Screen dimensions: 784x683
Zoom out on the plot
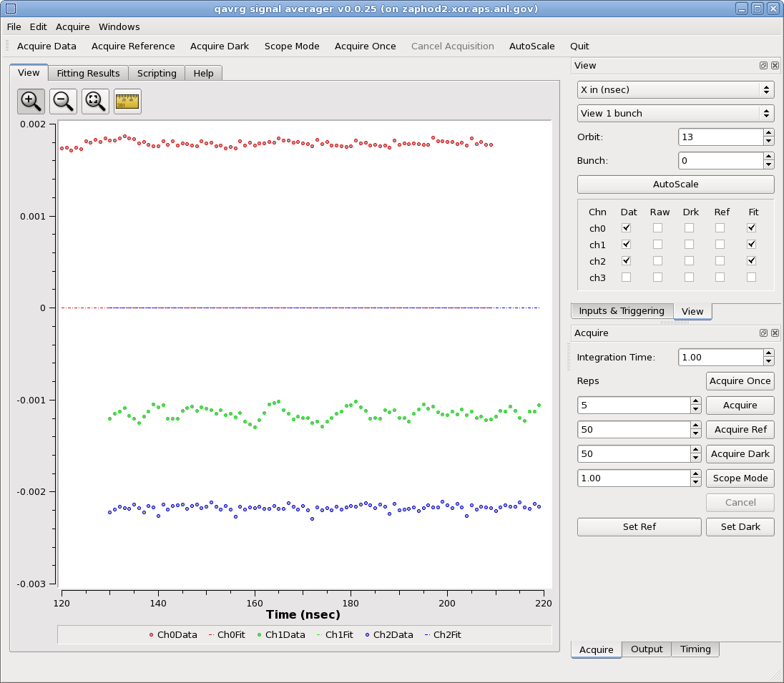pyautogui.click(x=62, y=101)
